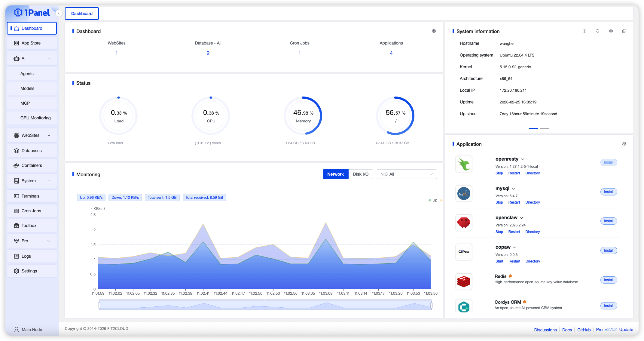Refresh the System information panel

(598, 31)
